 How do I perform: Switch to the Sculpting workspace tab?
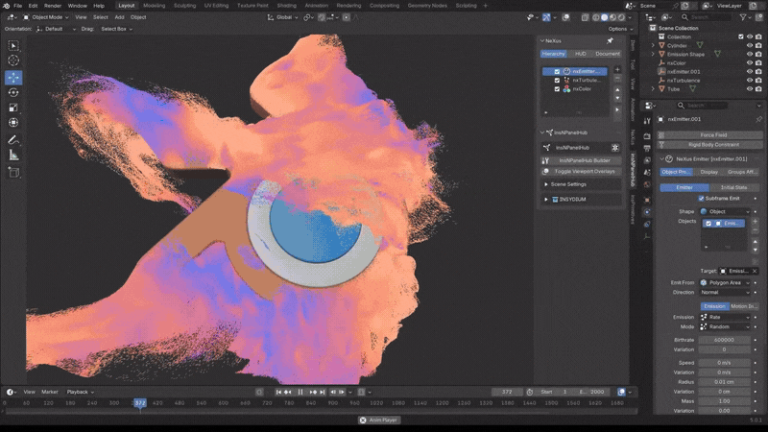click(x=185, y=6)
